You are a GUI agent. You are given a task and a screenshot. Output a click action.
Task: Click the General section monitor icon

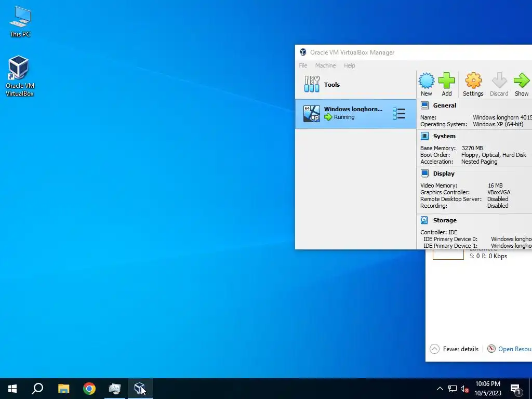pyautogui.click(x=424, y=105)
